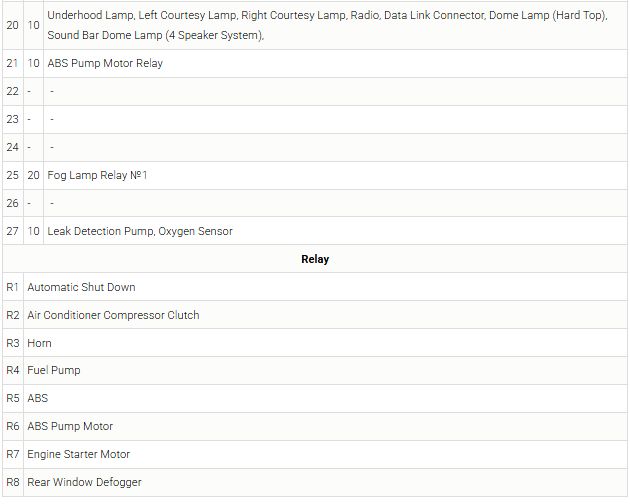Image resolution: width=630 pixels, height=504 pixels.
Task: Click the Rear Window Defogger entry
Action: pos(84,482)
